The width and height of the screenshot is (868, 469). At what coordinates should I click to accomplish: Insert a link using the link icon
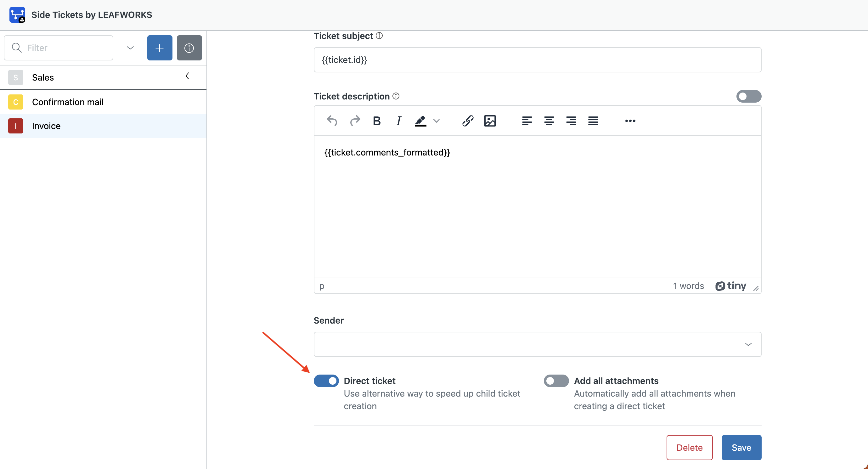tap(468, 121)
